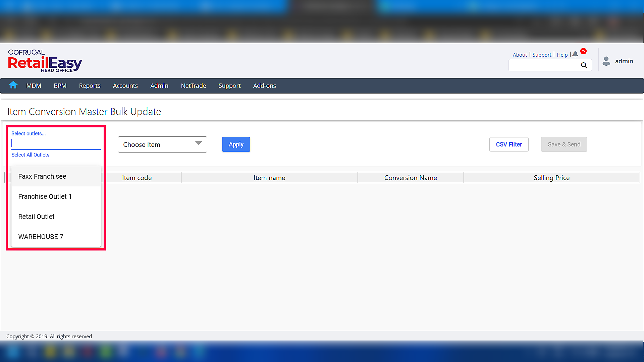The height and width of the screenshot is (362, 644).
Task: Click the home icon in navigation bar
Action: 13,85
